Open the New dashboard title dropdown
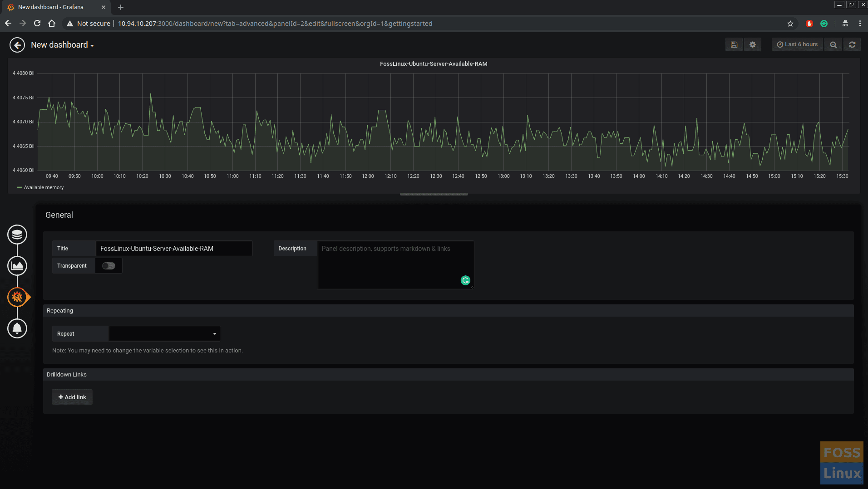868x489 pixels. point(62,45)
